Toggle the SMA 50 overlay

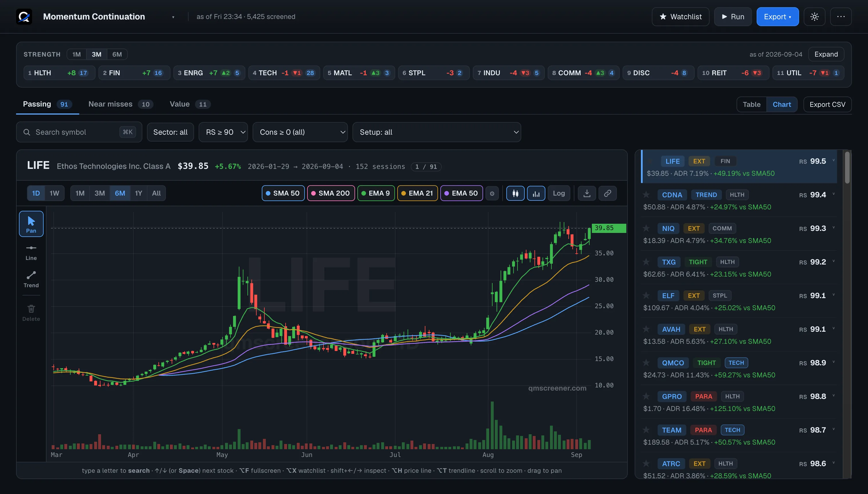click(283, 193)
